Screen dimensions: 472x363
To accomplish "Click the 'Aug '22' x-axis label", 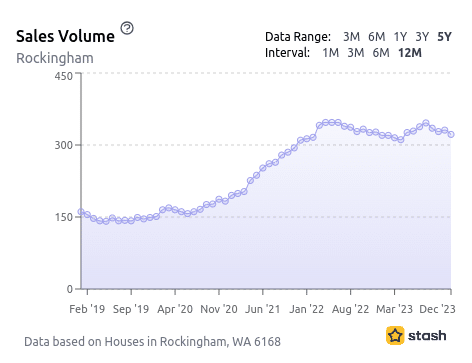I will pyautogui.click(x=350, y=309).
